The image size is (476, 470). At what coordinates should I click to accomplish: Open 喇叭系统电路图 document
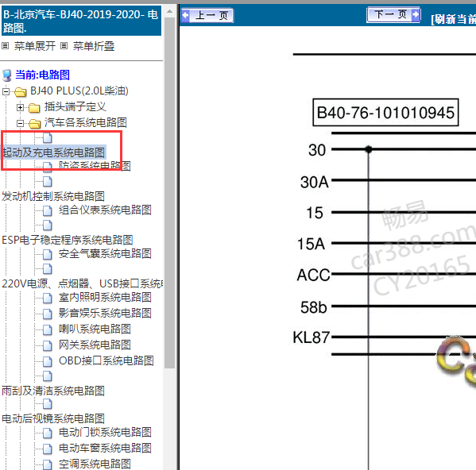click(95, 329)
